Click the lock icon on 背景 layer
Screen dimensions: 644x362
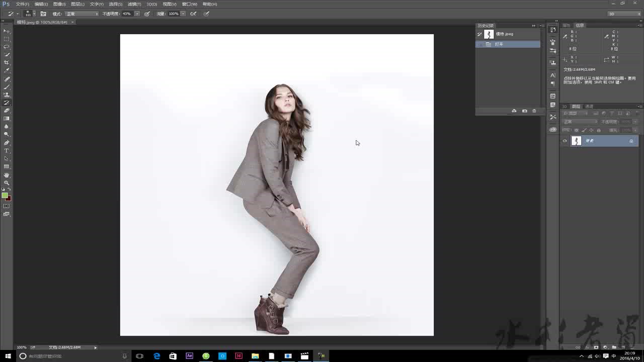coord(631,141)
